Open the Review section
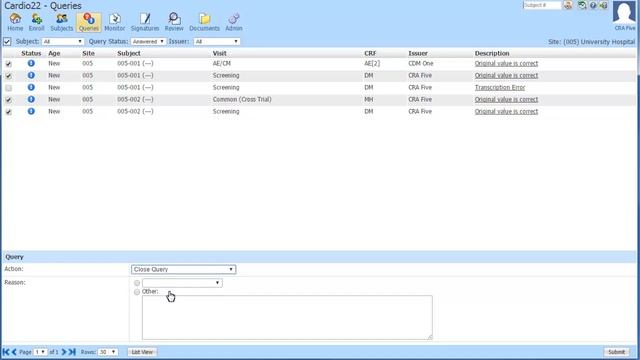Viewport: 640px width, 360px height. 174,22
